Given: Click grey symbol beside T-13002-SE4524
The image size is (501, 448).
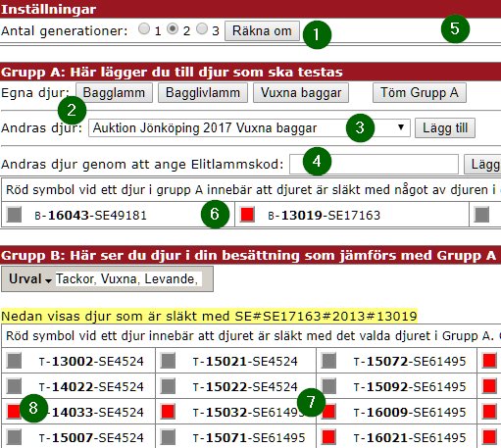Looking at the screenshot, I should point(14,361).
